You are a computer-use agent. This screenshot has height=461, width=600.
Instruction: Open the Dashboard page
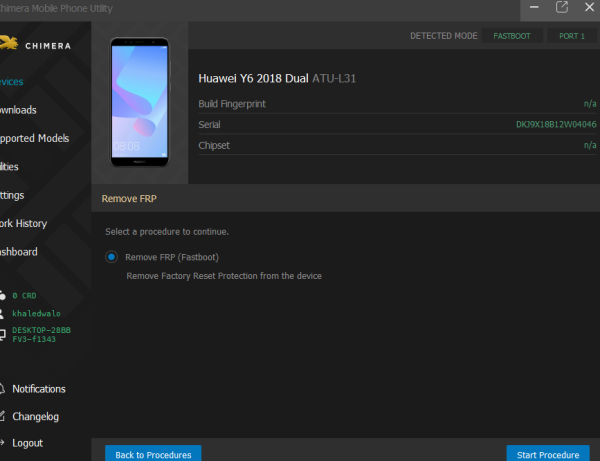(18, 252)
